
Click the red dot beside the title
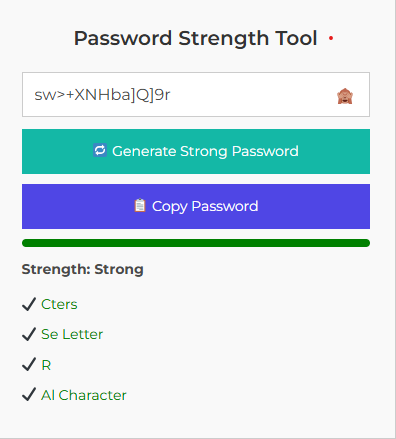point(331,38)
